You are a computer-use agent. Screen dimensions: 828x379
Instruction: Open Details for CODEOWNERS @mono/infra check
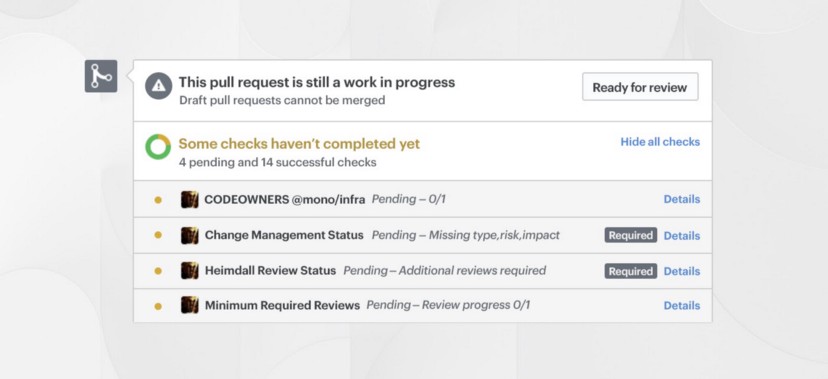coord(682,200)
